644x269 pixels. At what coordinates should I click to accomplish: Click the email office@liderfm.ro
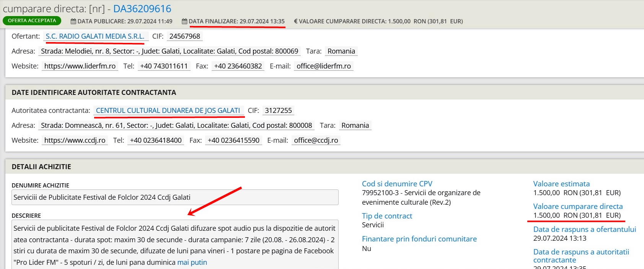point(323,66)
